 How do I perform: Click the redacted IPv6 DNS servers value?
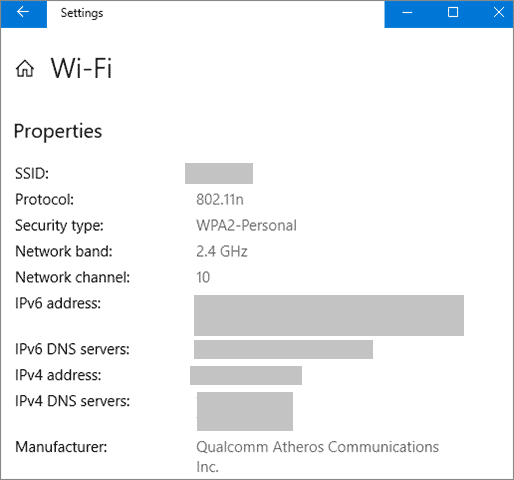click(283, 349)
